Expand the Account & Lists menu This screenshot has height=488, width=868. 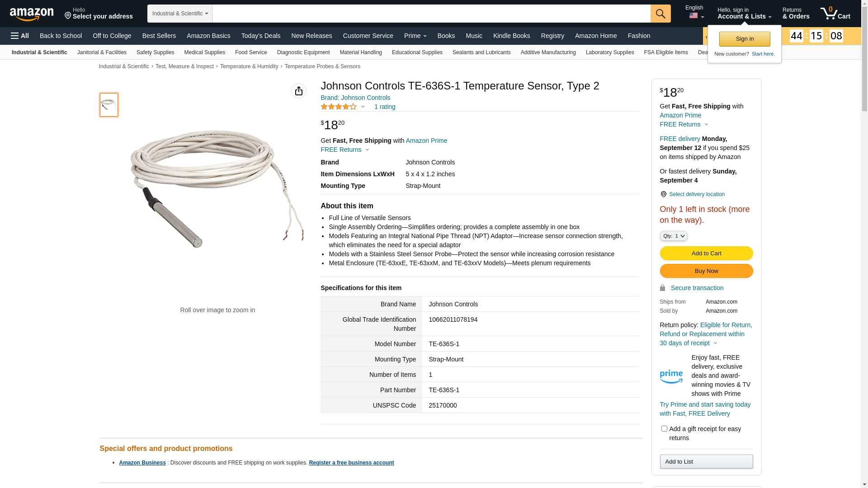coord(744,14)
